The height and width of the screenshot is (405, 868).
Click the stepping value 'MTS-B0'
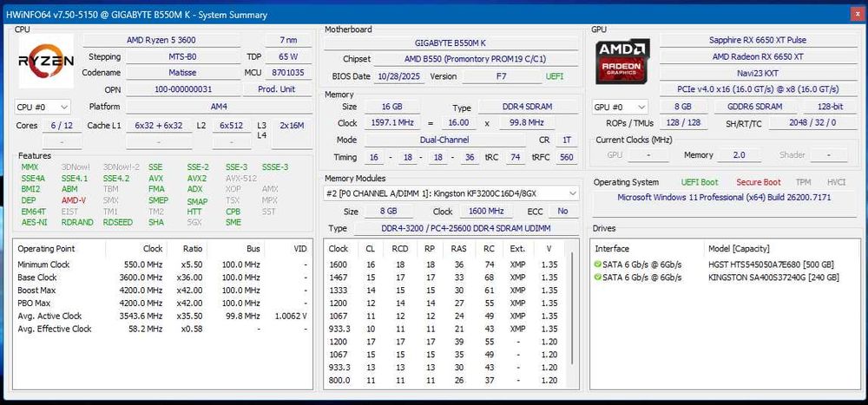182,56
